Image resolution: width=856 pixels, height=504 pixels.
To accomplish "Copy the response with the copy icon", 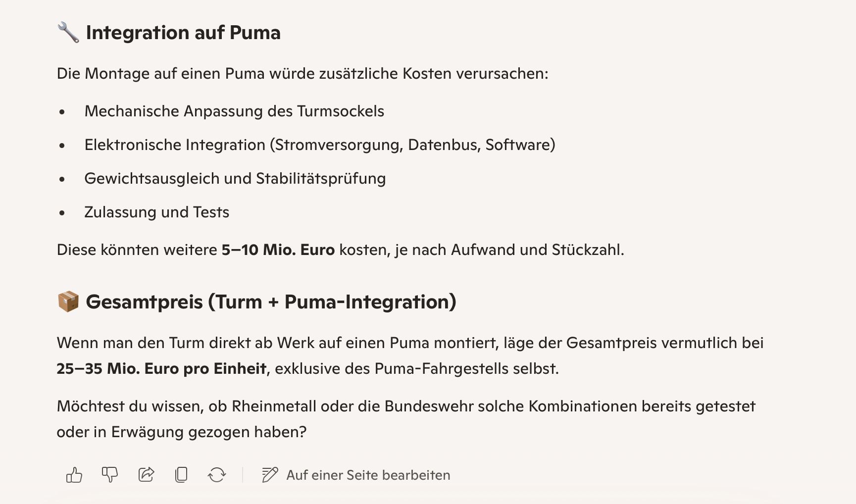I will [181, 475].
